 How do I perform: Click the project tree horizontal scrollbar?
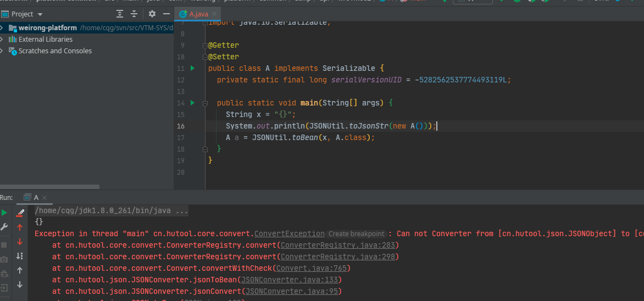coord(49,187)
